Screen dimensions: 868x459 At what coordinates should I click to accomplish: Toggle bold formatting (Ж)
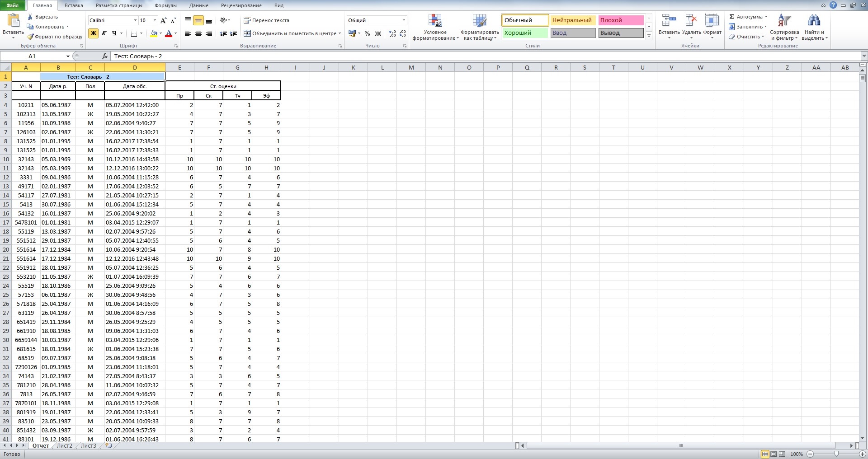tap(93, 33)
